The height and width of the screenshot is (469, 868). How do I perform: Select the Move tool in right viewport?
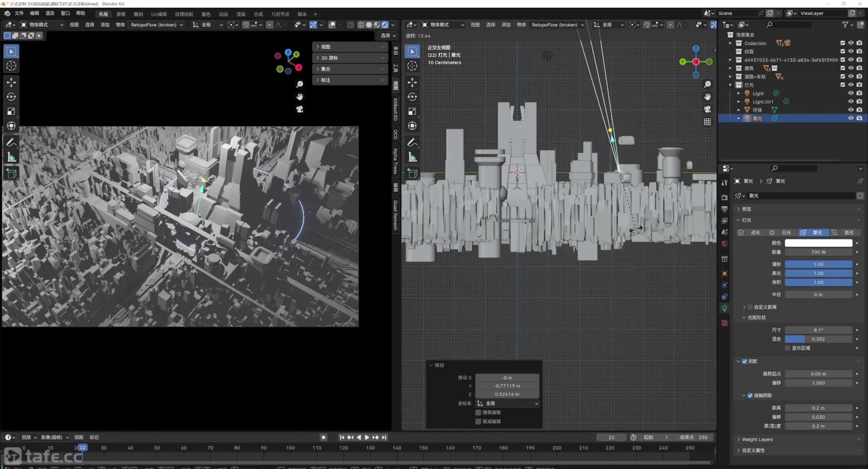click(412, 82)
